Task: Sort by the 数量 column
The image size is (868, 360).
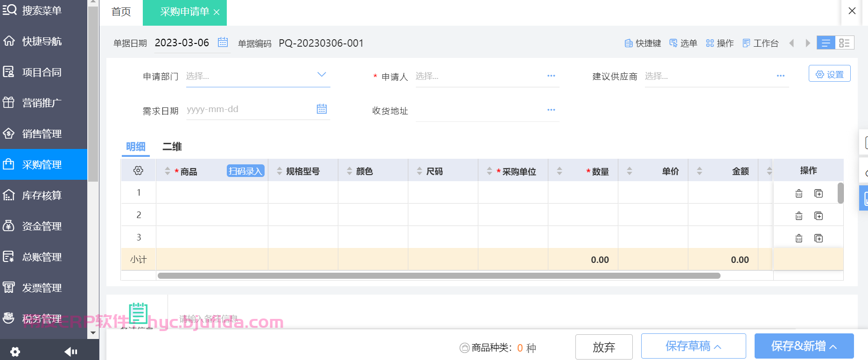Action: 560,171
